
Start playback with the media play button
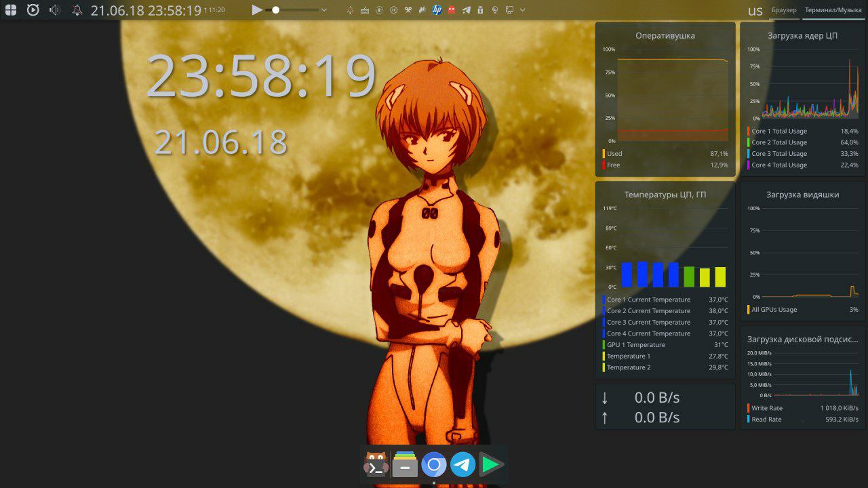[257, 9]
